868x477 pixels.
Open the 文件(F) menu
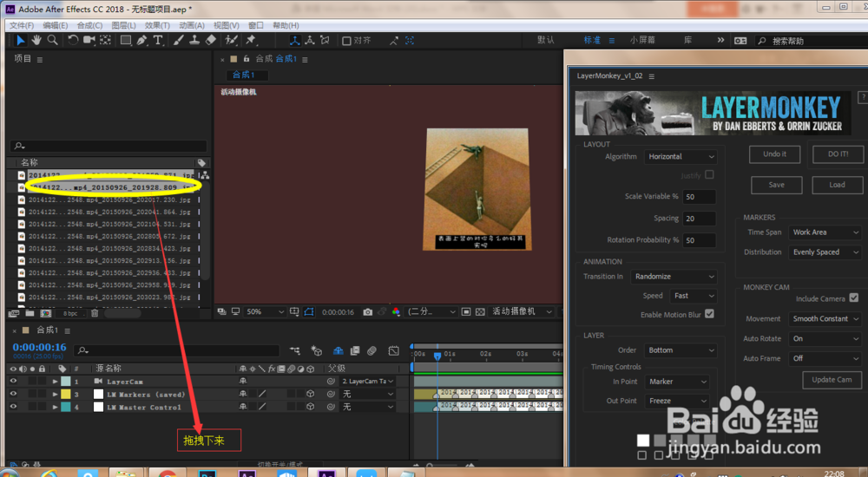[22, 25]
